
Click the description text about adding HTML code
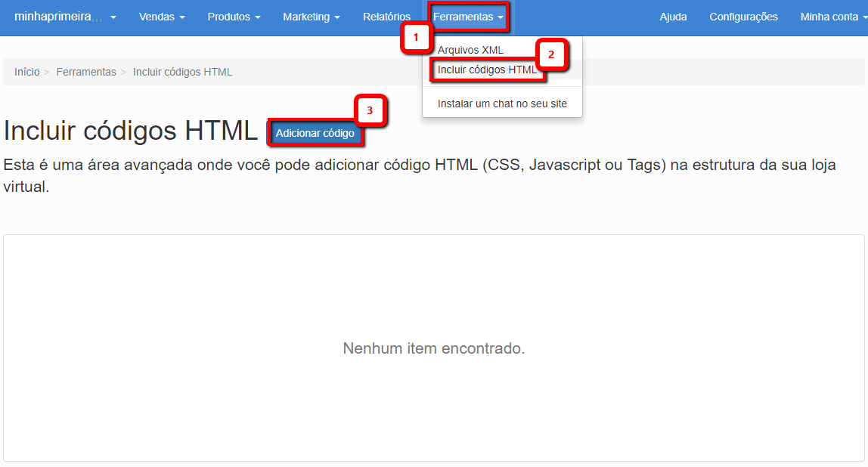pos(420,175)
